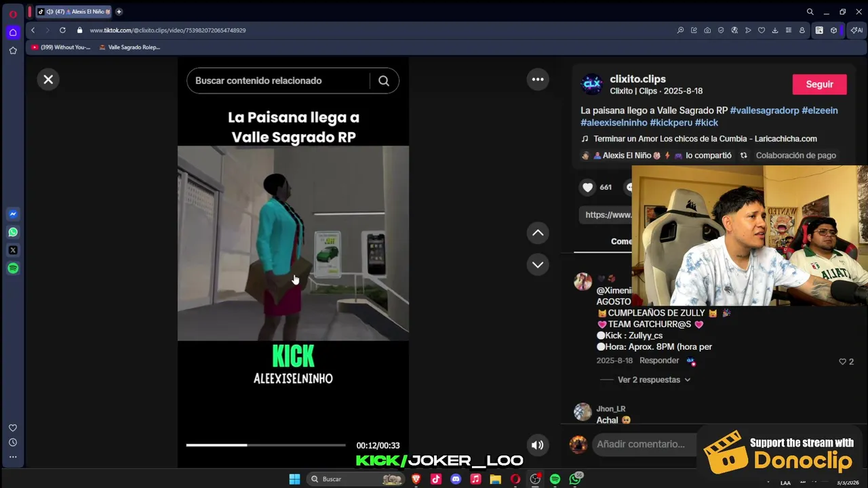Follow clixito.clips with Seguir button
The width and height of the screenshot is (868, 488).
[819, 84]
